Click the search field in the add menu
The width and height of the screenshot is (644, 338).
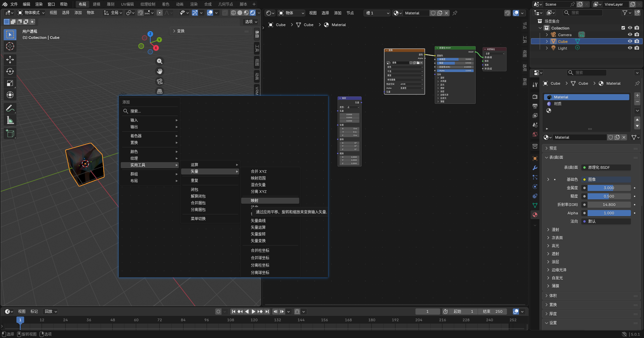pos(150,111)
